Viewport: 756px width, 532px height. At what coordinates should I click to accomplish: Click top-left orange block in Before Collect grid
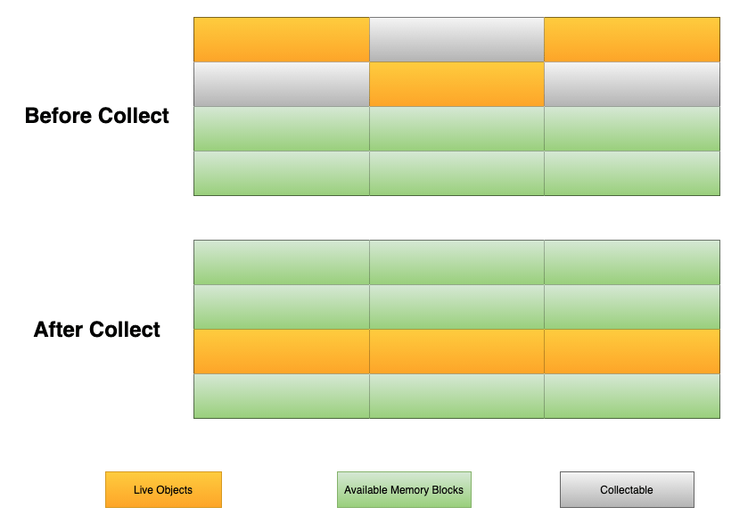click(x=282, y=40)
